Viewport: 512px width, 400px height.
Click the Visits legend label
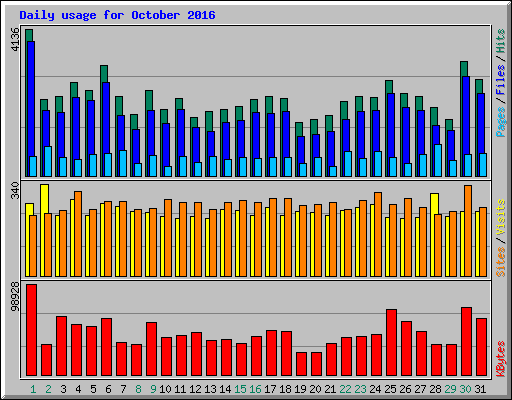[501, 217]
